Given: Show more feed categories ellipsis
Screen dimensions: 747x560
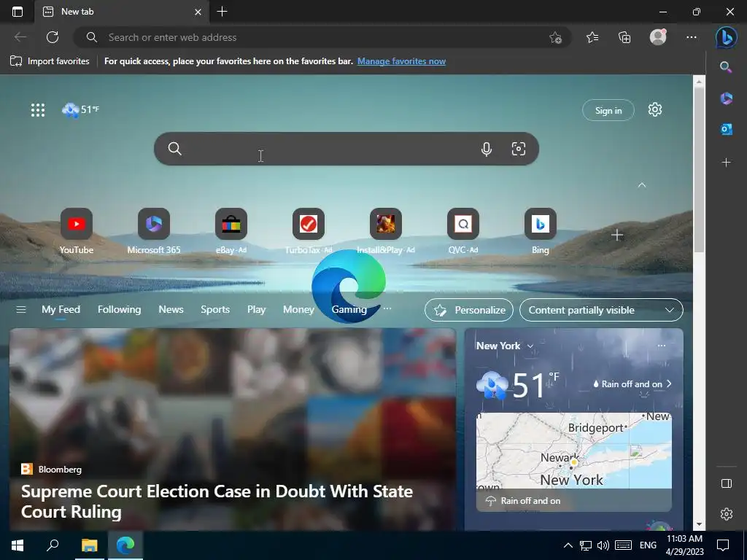Looking at the screenshot, I should pos(387,309).
